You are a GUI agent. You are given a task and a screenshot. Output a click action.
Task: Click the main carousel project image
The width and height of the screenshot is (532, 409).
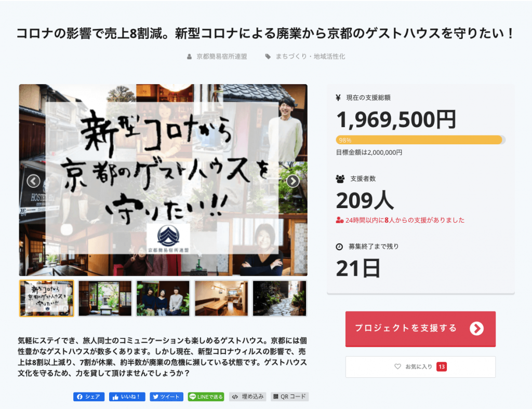click(x=163, y=180)
